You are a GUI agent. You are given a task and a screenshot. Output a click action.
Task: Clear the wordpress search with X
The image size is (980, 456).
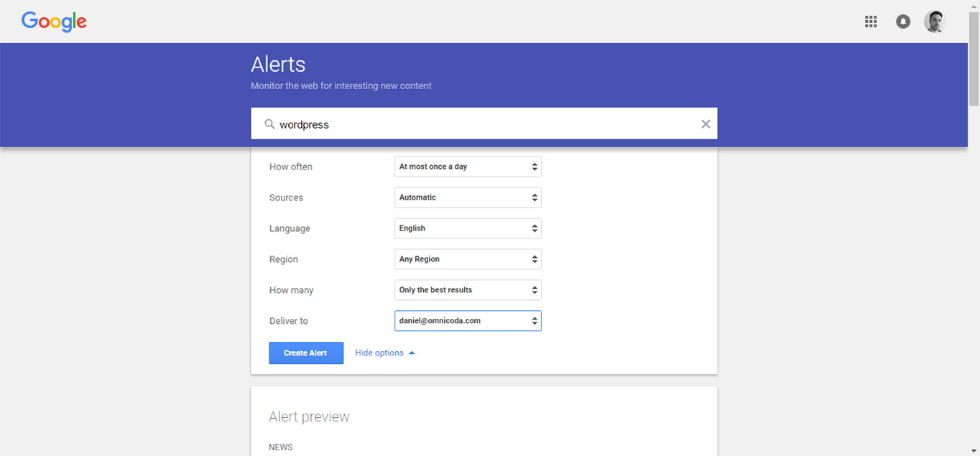(706, 124)
